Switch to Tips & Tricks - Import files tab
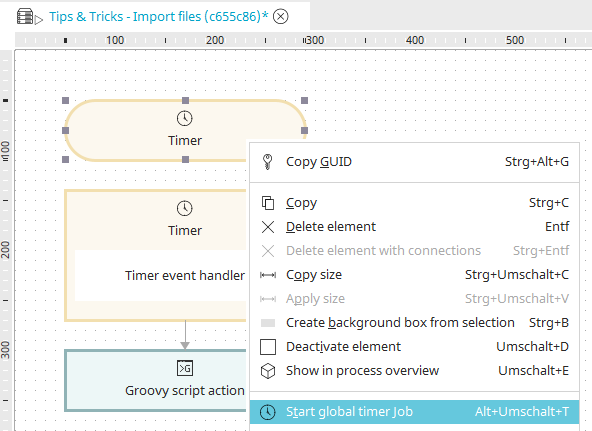This screenshot has height=431, width=592. [159, 17]
